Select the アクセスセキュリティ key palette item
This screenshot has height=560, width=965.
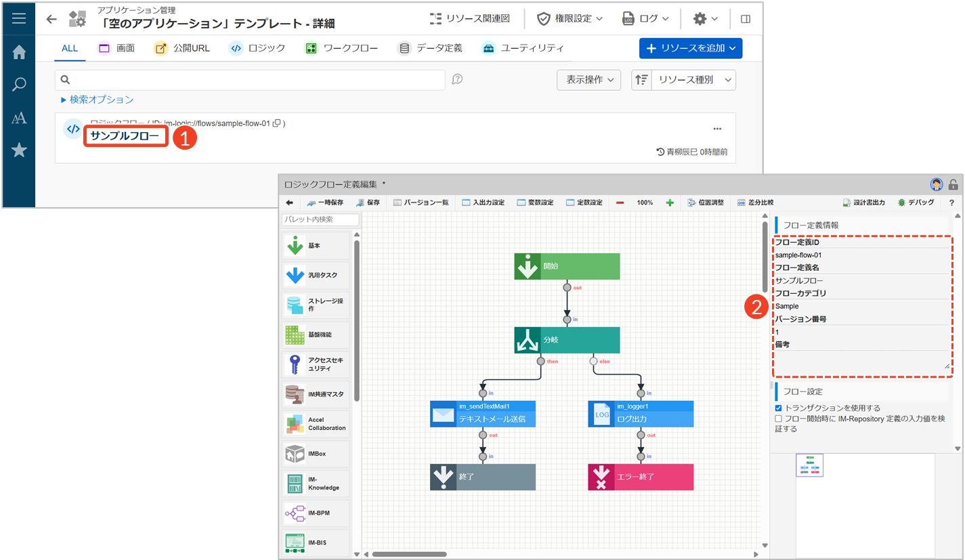pyautogui.click(x=317, y=364)
